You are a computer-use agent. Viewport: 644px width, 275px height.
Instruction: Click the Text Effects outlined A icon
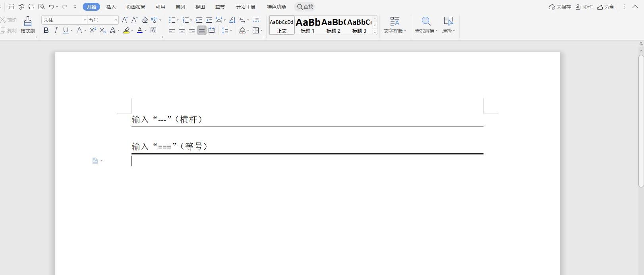113,30
